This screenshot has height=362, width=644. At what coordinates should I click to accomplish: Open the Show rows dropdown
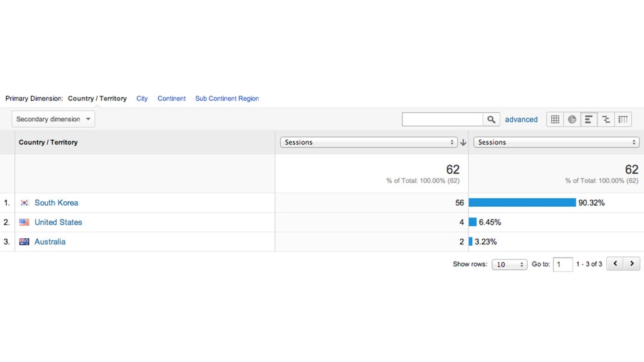(x=509, y=265)
